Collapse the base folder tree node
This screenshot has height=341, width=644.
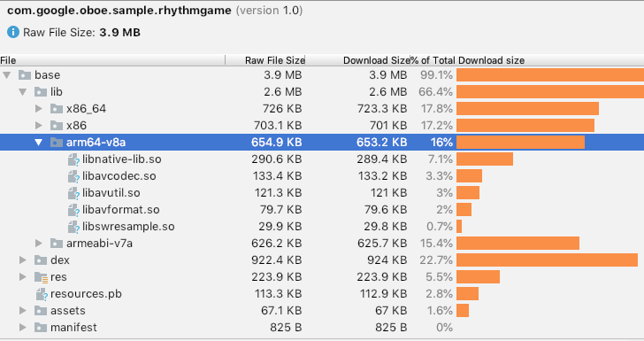click(x=7, y=75)
